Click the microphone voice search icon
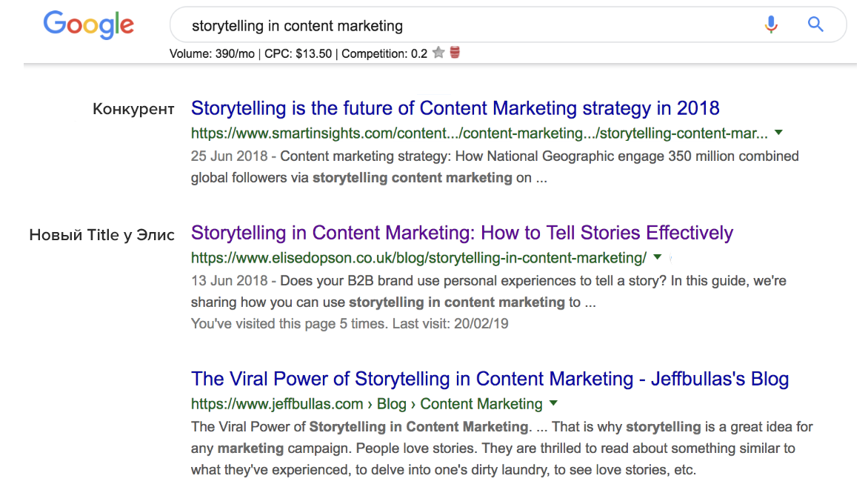This screenshot has width=868, height=490. click(x=771, y=25)
